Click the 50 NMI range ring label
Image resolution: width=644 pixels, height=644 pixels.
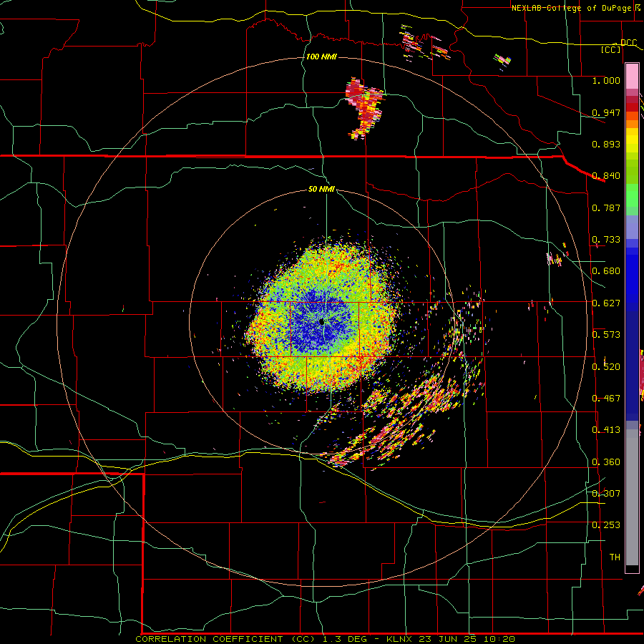pyautogui.click(x=321, y=189)
